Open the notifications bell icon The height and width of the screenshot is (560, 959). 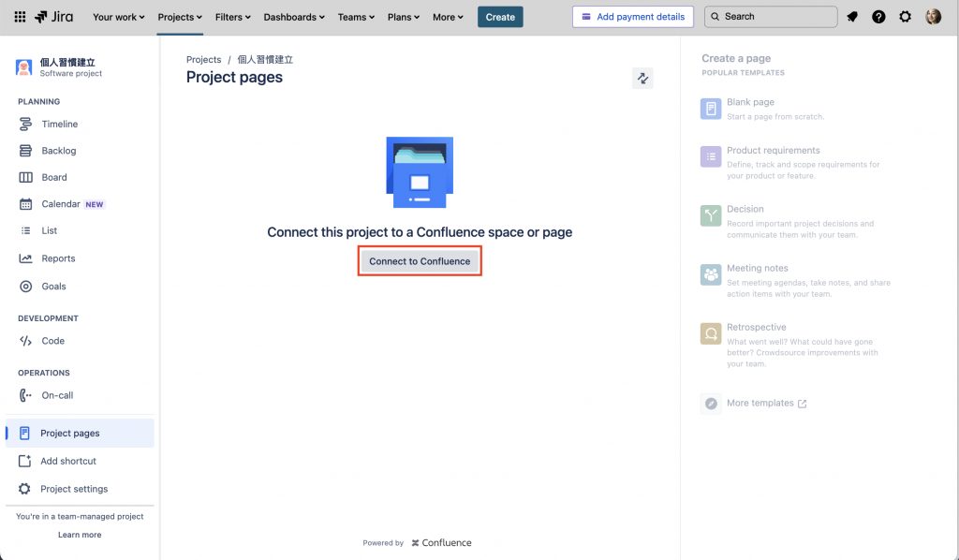[852, 17]
